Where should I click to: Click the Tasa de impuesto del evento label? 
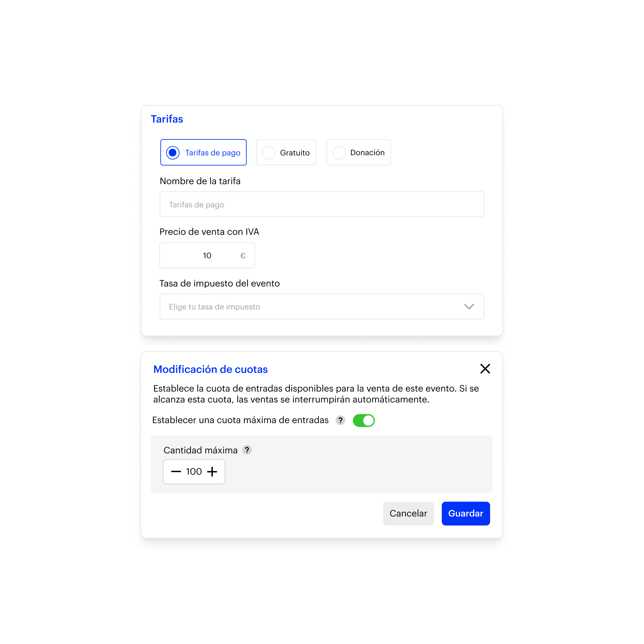click(220, 283)
